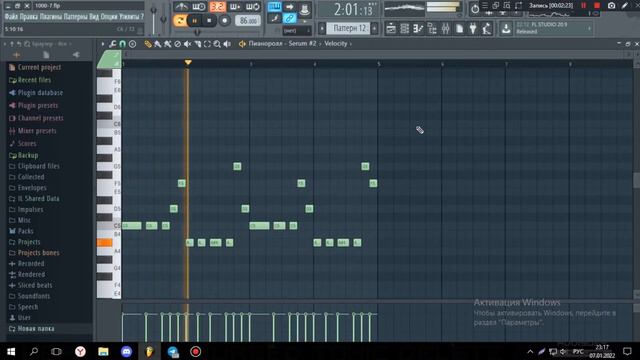Viewport: 640px width, 360px height.
Task: Select the Paint brush tool
Action: [158, 44]
